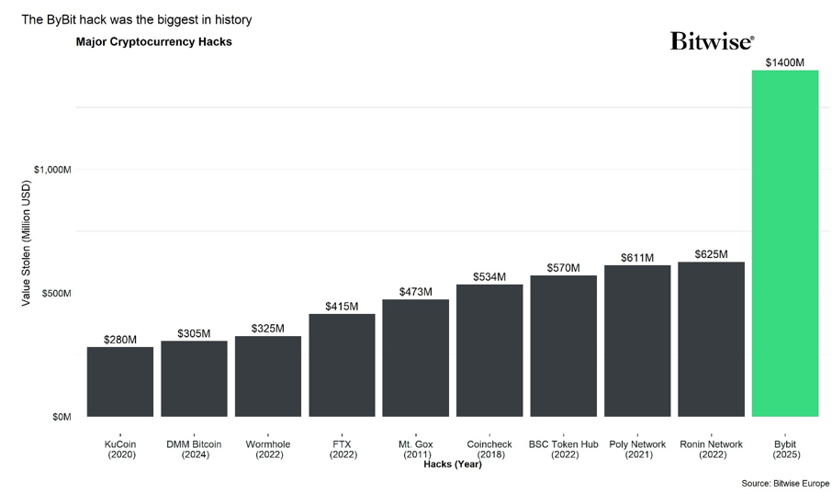Click the Mt. Gox bar
This screenshot has height=504, width=832.
tap(415, 357)
